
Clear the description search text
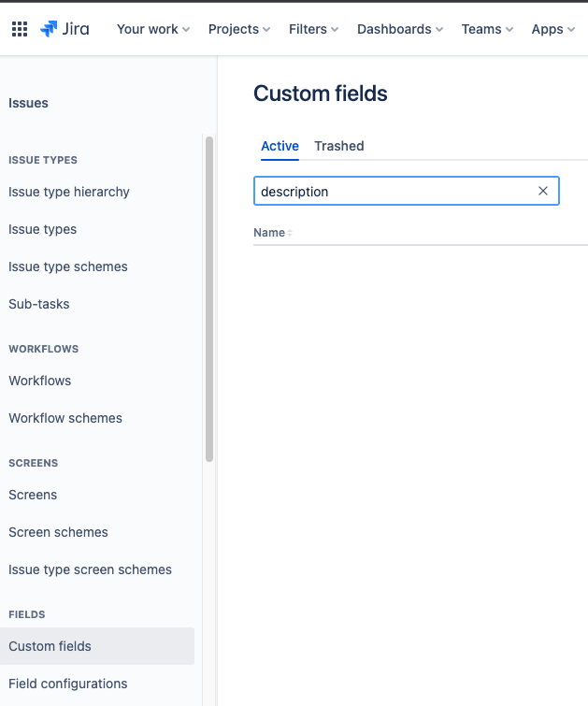pyautogui.click(x=543, y=191)
